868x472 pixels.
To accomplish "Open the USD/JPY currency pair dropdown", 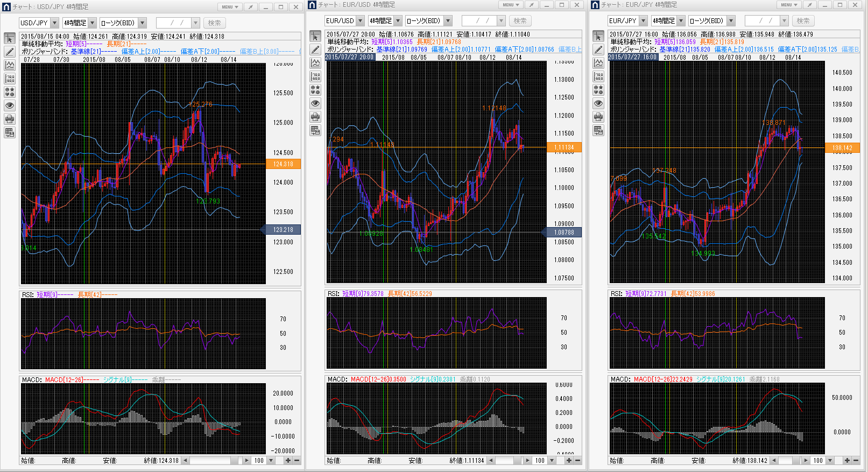I will click(x=54, y=23).
